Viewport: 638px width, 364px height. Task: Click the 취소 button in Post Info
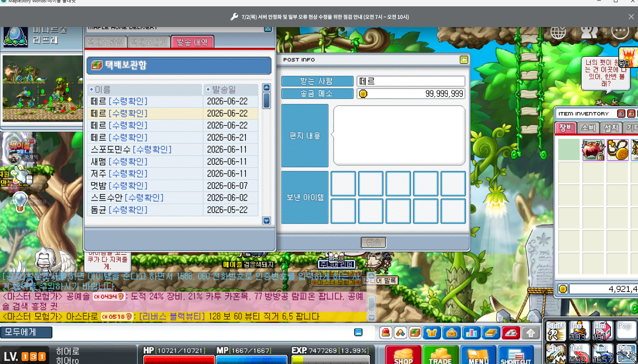pyautogui.click(x=374, y=243)
